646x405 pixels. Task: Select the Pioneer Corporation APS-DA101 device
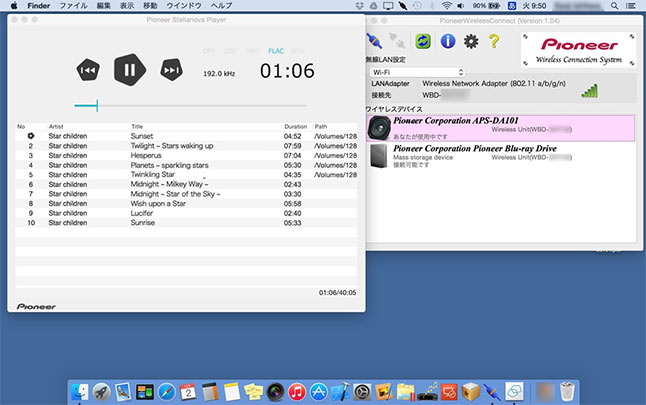tap(501, 128)
